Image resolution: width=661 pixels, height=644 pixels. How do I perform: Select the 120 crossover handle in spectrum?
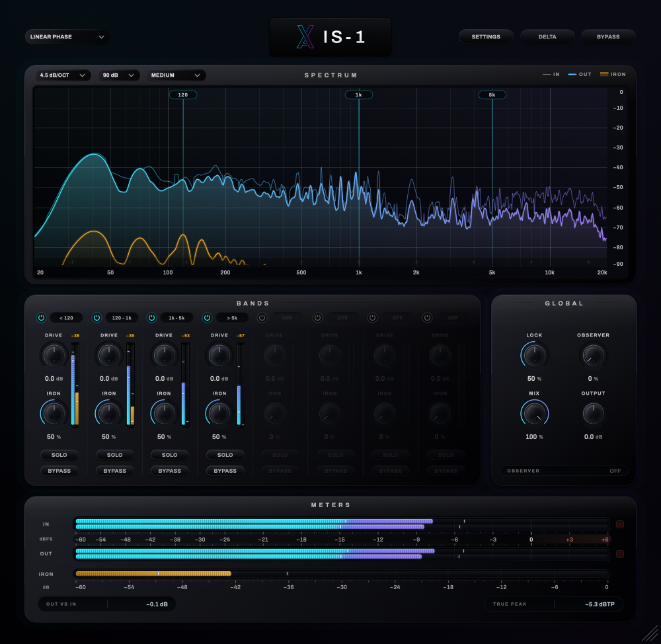pyautogui.click(x=183, y=95)
